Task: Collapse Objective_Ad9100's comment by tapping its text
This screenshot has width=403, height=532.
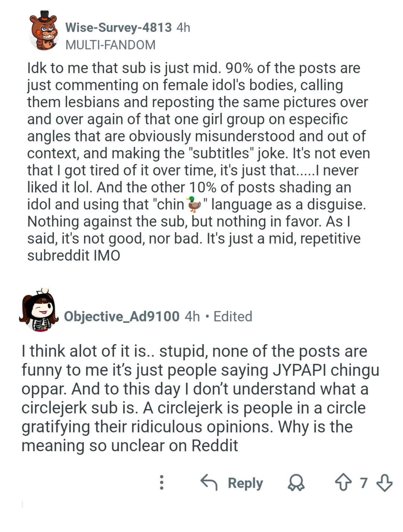Action: pos(194,398)
